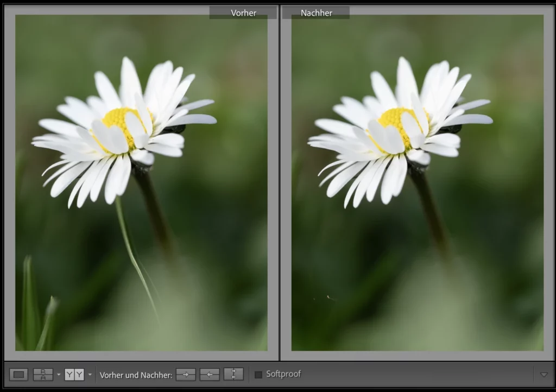Switch to the single-image Loupe view
The height and width of the screenshot is (392, 556).
(x=18, y=374)
